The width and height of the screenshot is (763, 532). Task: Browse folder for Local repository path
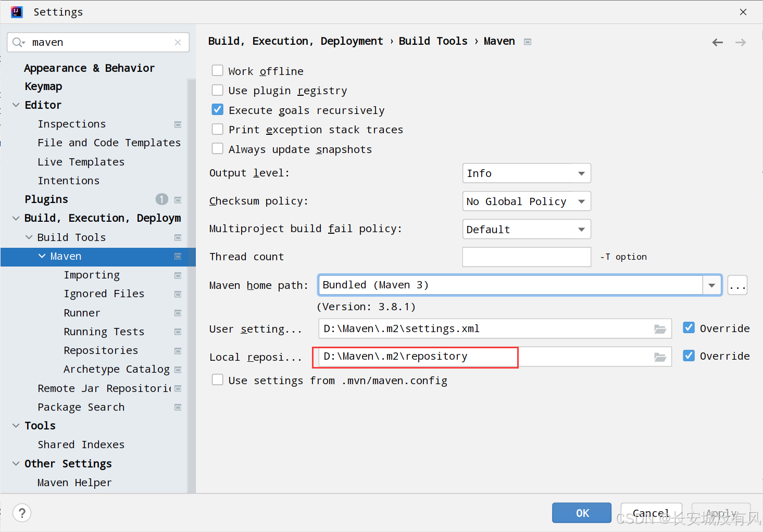[x=660, y=357]
